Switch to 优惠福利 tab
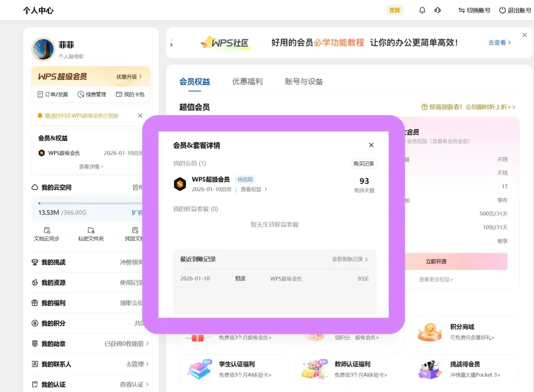 pyautogui.click(x=247, y=82)
